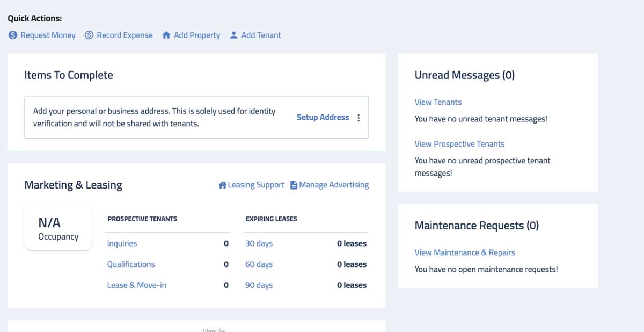The image size is (644, 332).
Task: Open View Maintenance & Repairs link
Action: click(465, 252)
